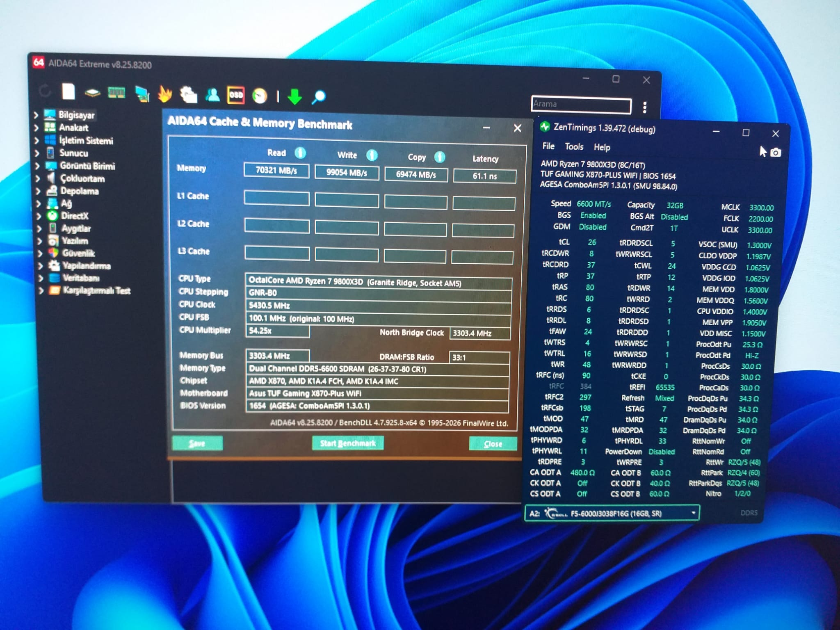This screenshot has height=630, width=840.
Task: Click the VSOC (SMU) value 1.3000V
Action: click(x=759, y=245)
